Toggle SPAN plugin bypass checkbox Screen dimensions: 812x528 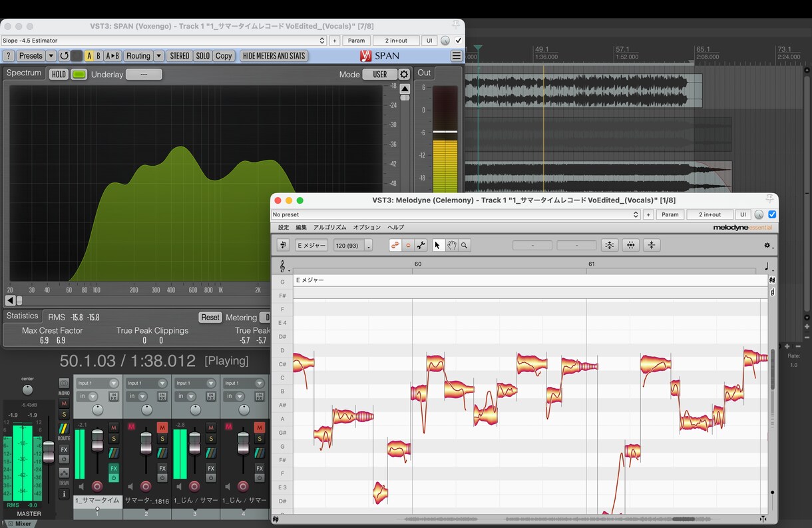pos(458,41)
